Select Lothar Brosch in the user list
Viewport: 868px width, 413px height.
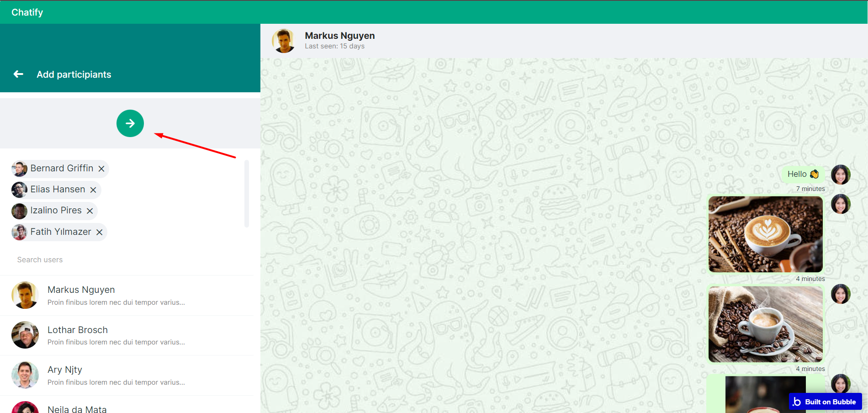[x=127, y=335]
